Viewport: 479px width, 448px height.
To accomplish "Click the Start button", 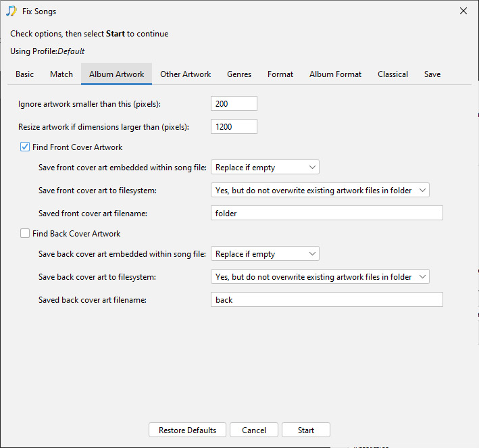I will [306, 430].
